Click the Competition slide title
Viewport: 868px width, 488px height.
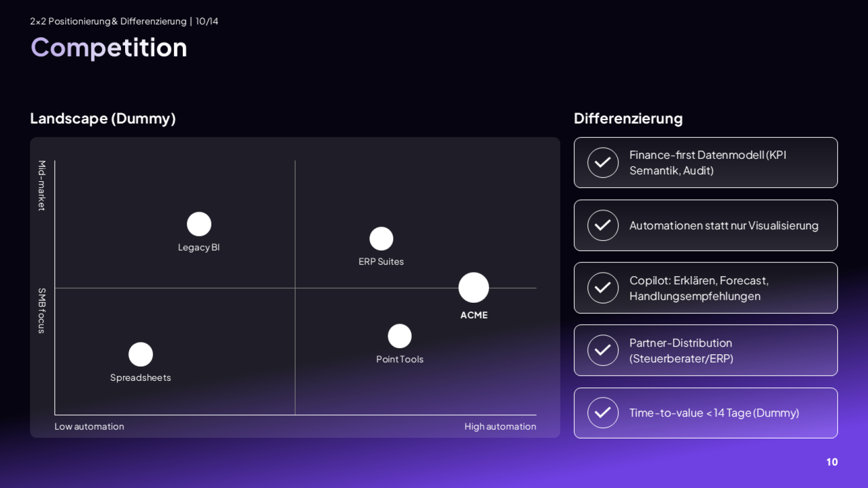[109, 47]
